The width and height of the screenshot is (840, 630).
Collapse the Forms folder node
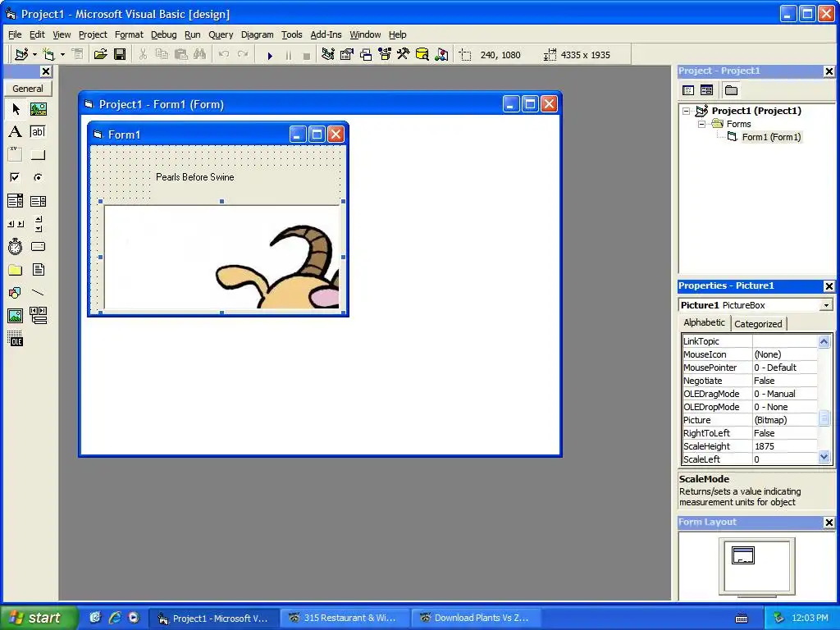pos(701,125)
